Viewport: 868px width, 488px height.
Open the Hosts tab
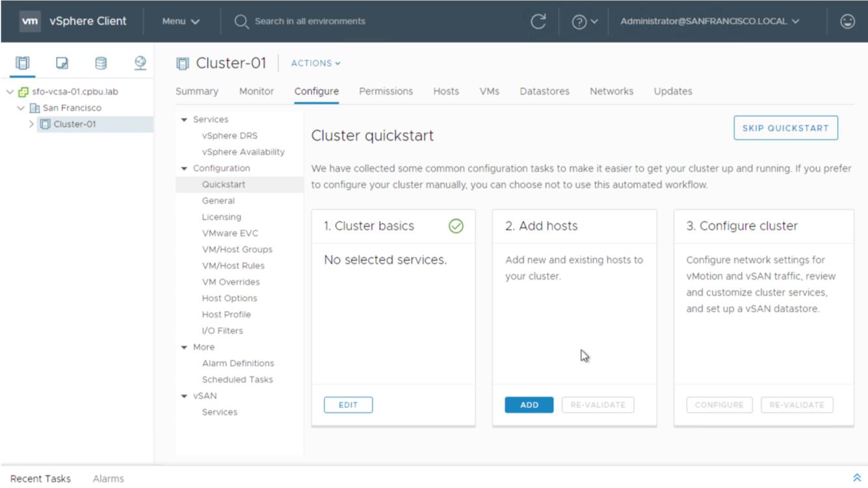(x=446, y=91)
